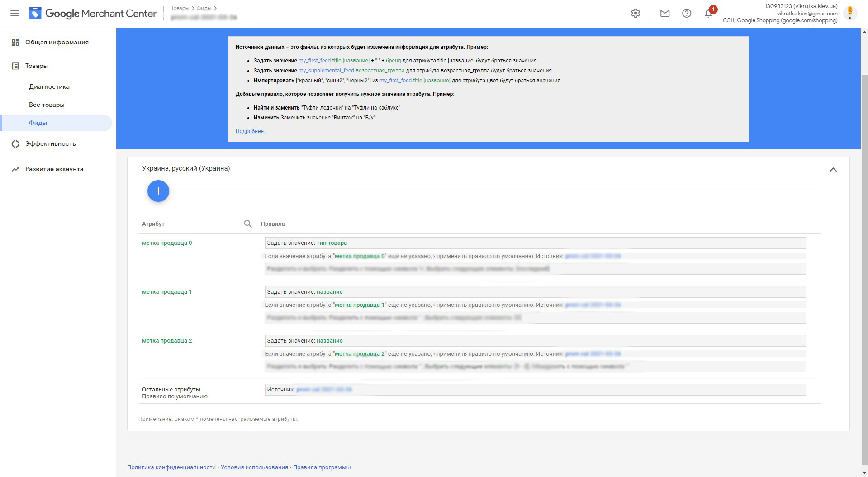The width and height of the screenshot is (868, 477).
Task: Click the rule 'Задать значение: тип товара'
Action: [x=535, y=243]
